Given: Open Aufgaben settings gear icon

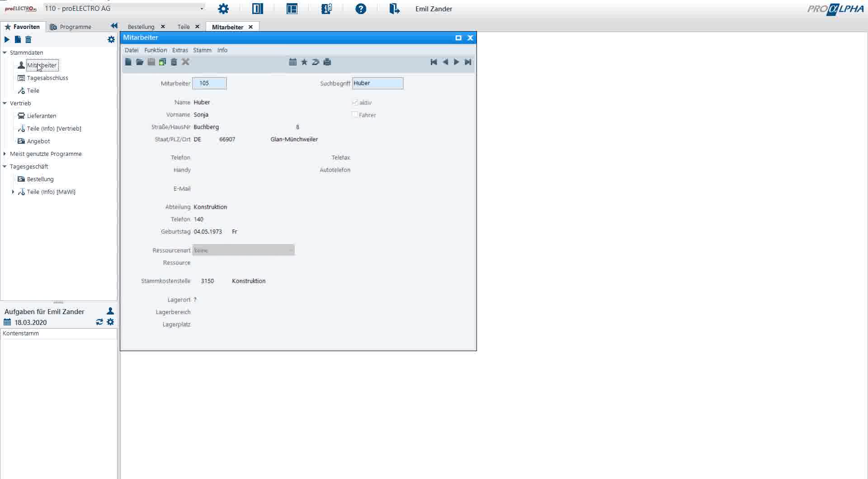Looking at the screenshot, I should 110,322.
